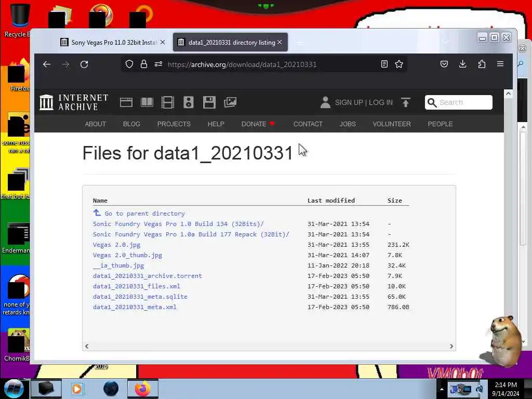Download data1_20210331_archive.torrent

point(147,276)
